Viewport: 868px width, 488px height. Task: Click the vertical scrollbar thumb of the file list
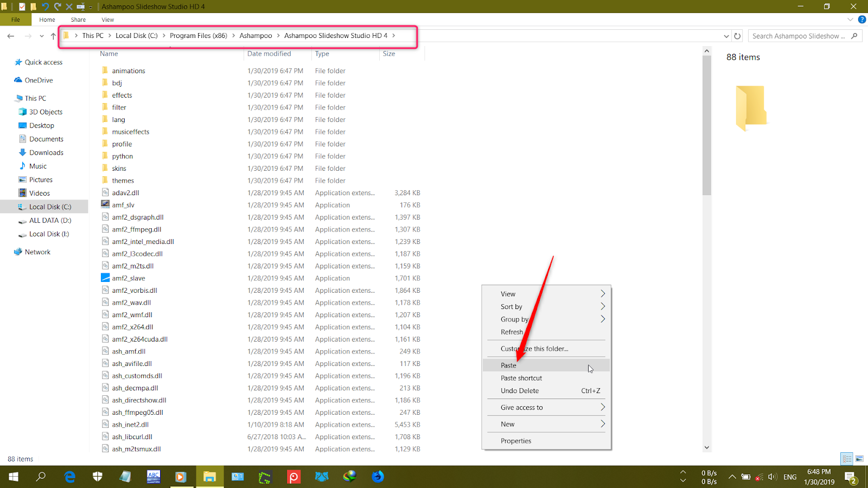[x=706, y=125]
